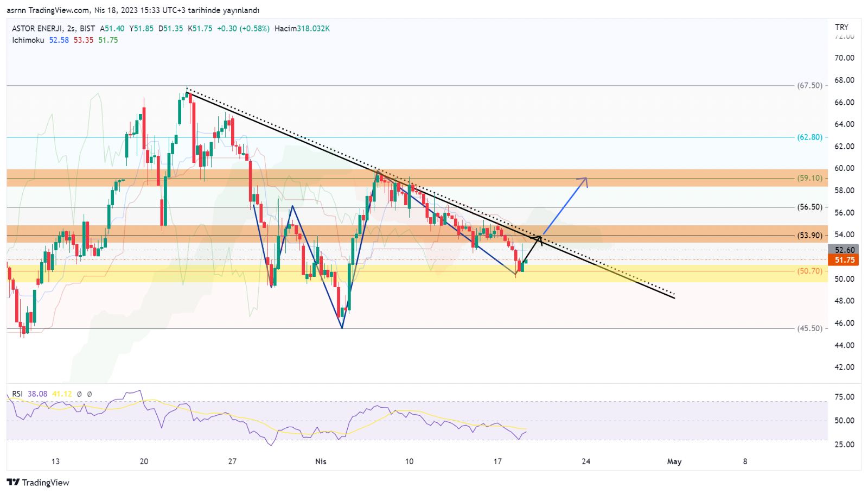
Task: Select the RSI indicator label
Action: point(17,394)
